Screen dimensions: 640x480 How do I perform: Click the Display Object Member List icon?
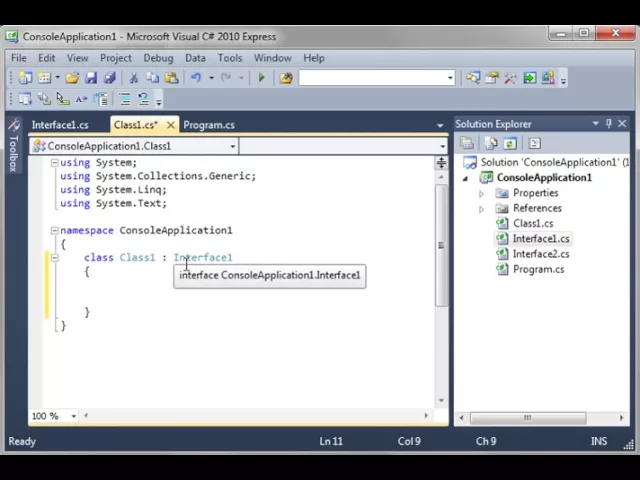[25, 99]
